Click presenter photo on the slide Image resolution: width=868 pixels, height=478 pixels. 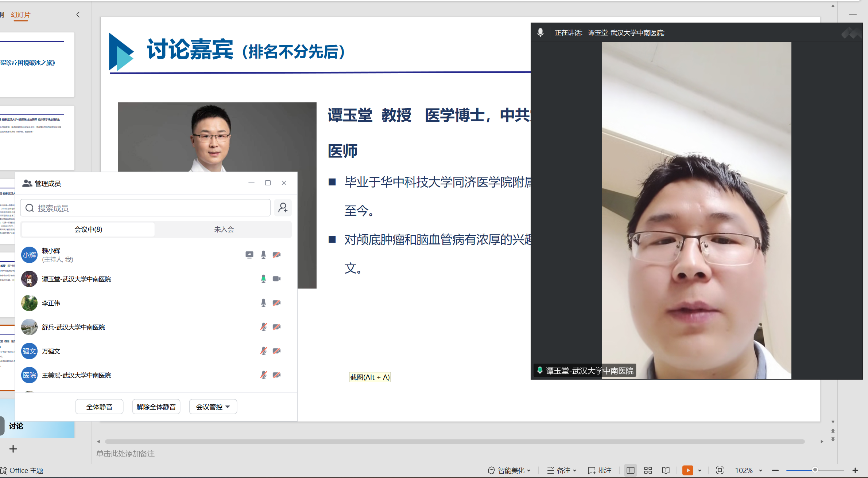point(217,137)
